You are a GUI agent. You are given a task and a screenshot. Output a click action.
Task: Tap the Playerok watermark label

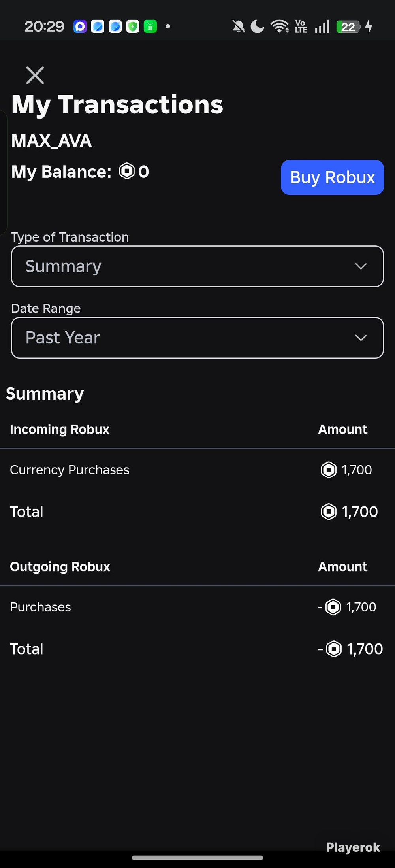(353, 847)
